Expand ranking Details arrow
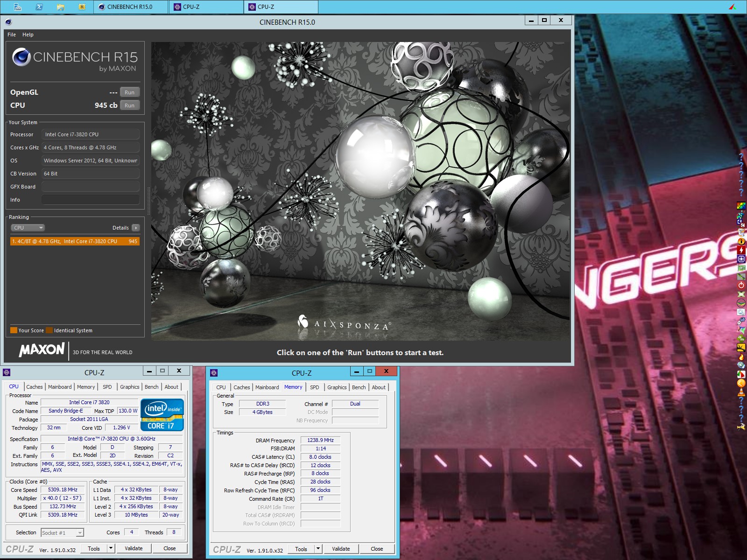 (x=136, y=228)
